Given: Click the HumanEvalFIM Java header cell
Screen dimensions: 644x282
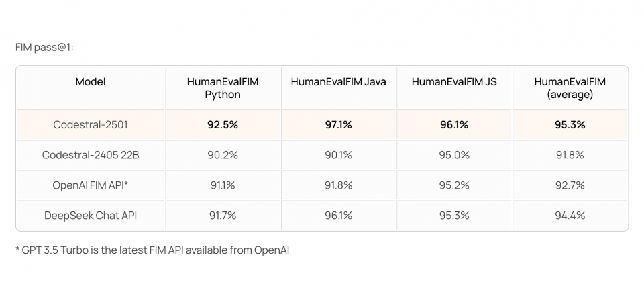Looking at the screenshot, I should (x=338, y=88).
